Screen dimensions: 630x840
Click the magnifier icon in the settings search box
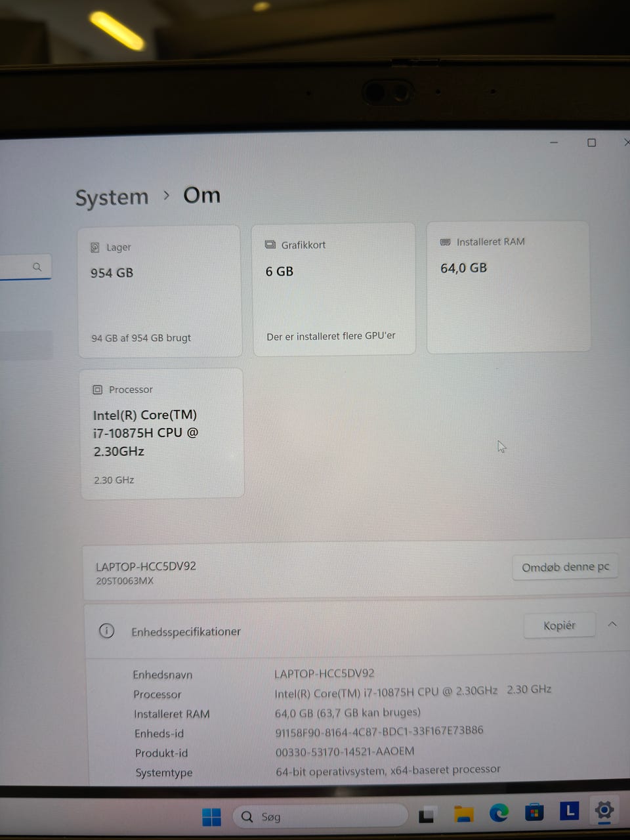37,267
